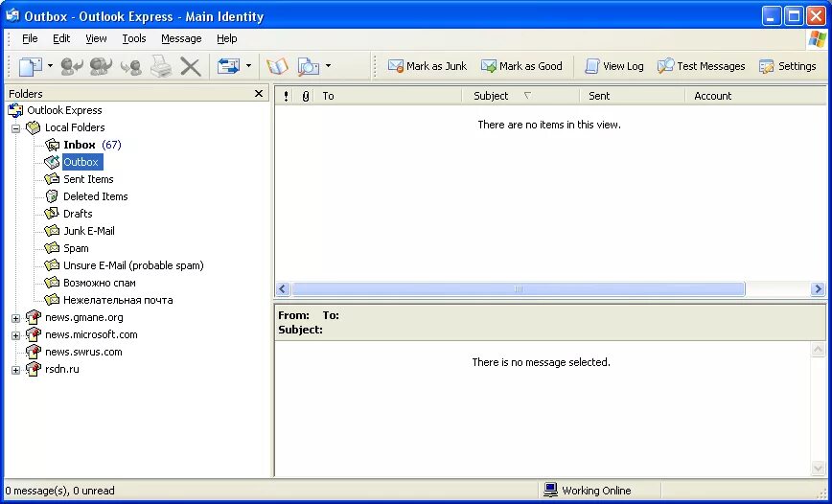
Task: Open the Sent Items folder
Action: coord(88,179)
